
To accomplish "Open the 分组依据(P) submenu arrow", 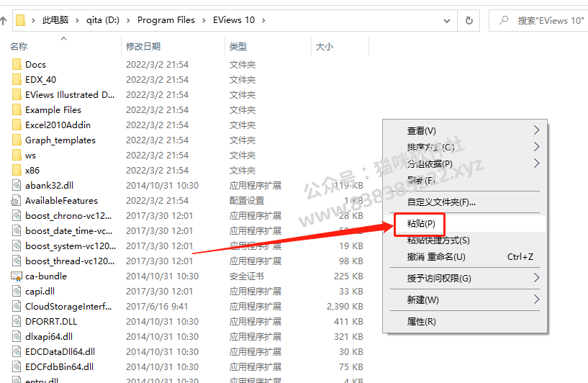I will pyautogui.click(x=536, y=163).
